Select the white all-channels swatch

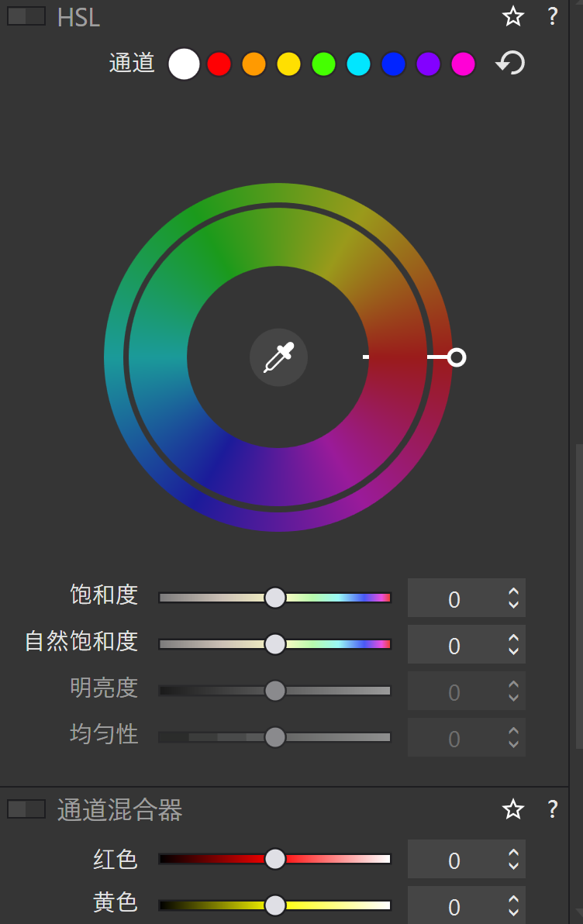(x=184, y=64)
